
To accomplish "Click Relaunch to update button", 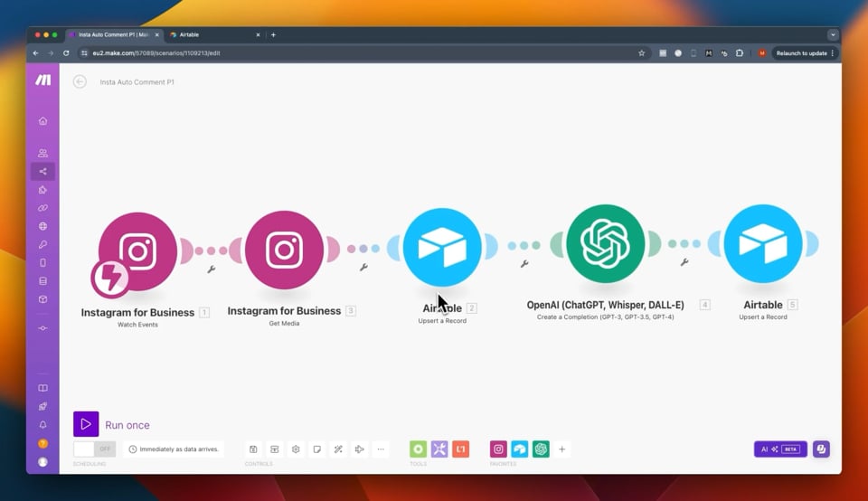I will click(x=805, y=53).
